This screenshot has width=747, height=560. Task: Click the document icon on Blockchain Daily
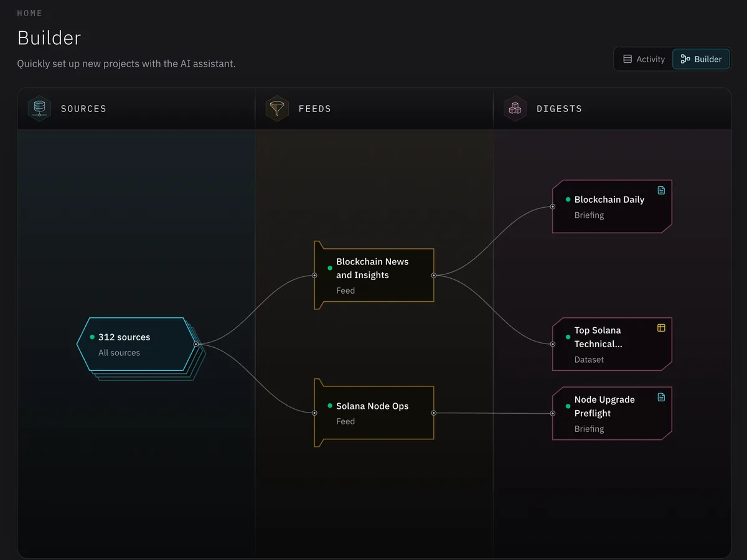[x=661, y=190]
